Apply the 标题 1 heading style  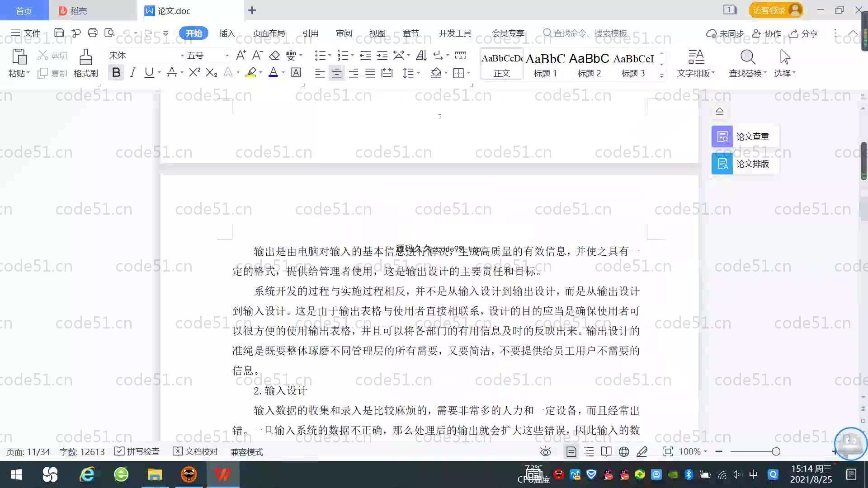point(545,65)
